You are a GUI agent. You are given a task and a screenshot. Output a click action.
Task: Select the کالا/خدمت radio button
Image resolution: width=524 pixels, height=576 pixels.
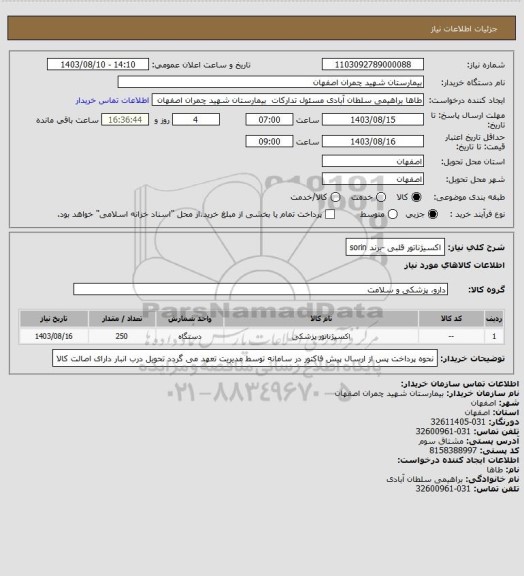tap(335, 197)
